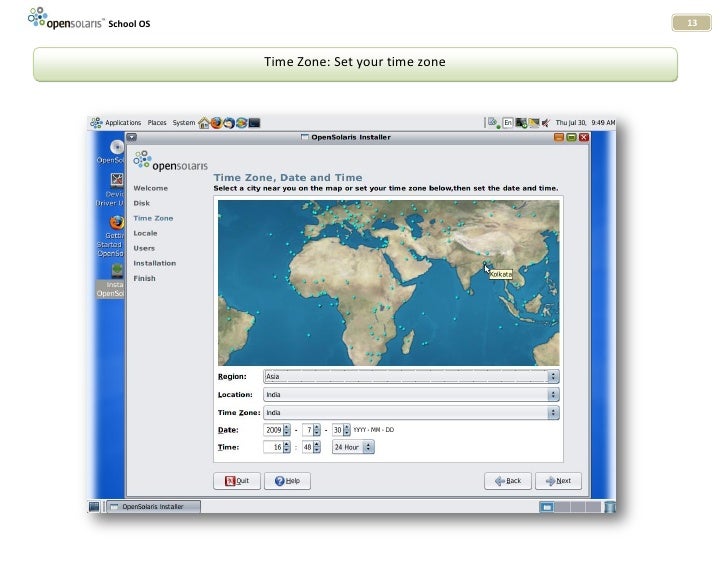Open the installer window menu button
728x563 pixels.
[132, 137]
